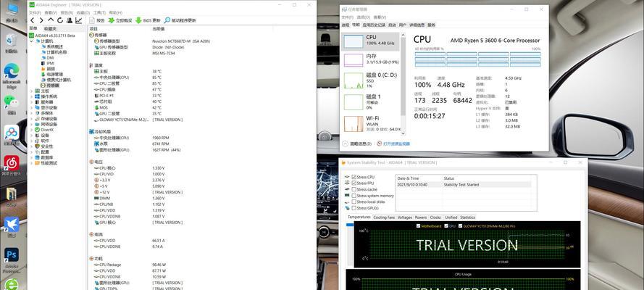
Task: Select 系统概述 tree item
Action: (54, 46)
